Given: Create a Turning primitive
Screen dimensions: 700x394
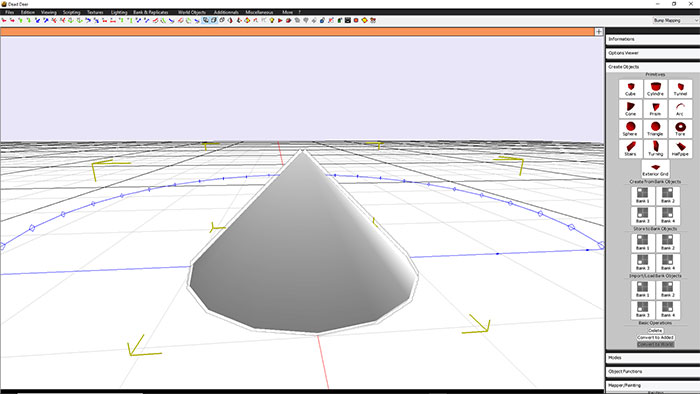Looking at the screenshot, I should click(655, 149).
